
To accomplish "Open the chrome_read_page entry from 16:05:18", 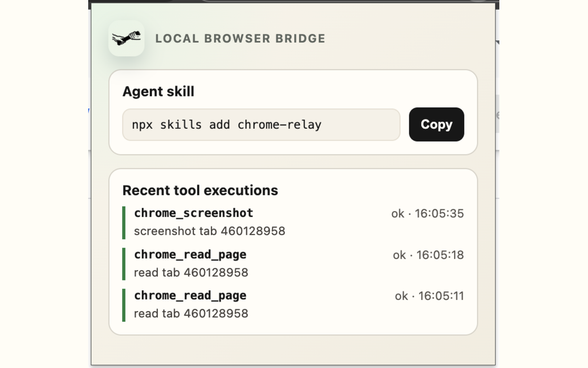I will pyautogui.click(x=294, y=262).
